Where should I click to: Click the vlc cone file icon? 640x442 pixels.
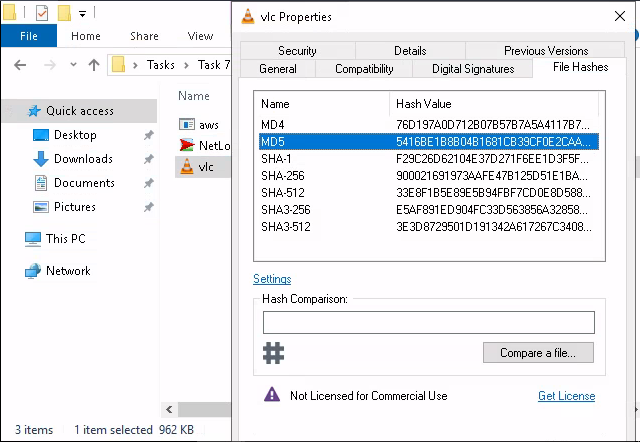tap(186, 167)
